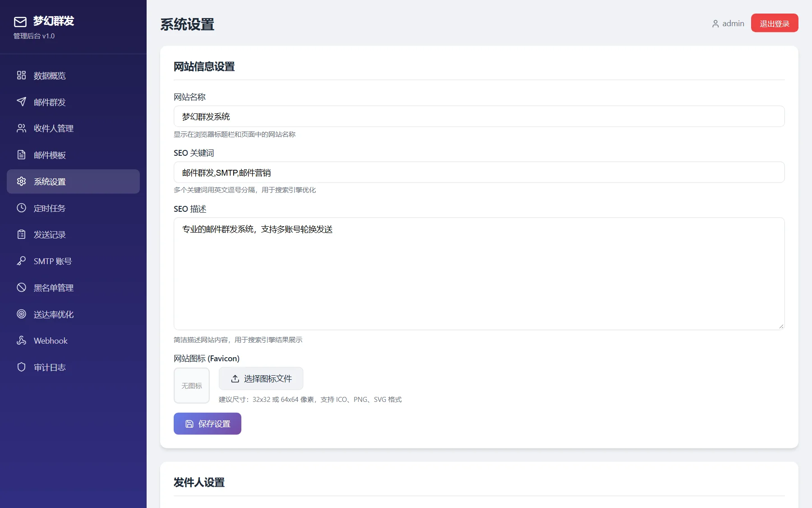Click the admin username text

(x=733, y=23)
